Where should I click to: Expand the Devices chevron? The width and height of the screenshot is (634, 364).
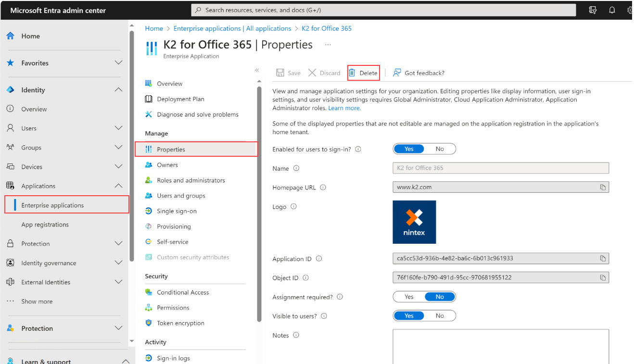point(118,167)
